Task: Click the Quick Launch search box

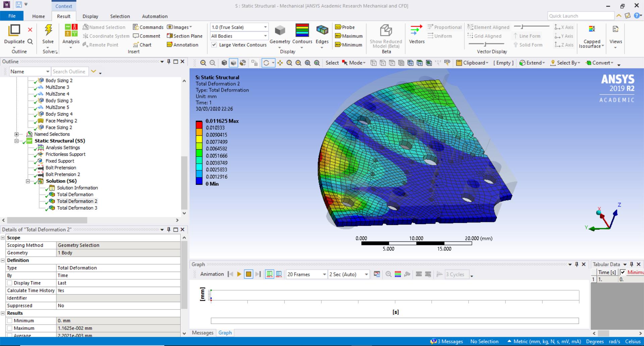Action: [x=581, y=16]
